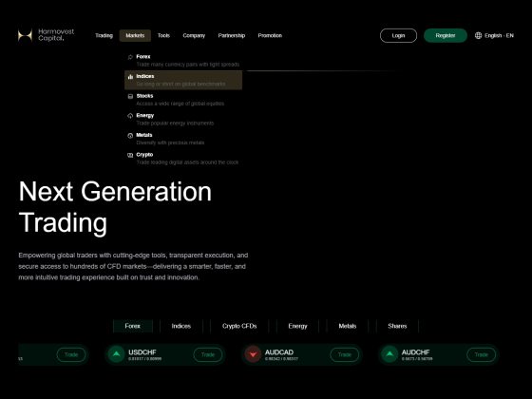Open the Tools menu
Screen dimensions: 532x399
pyautogui.click(x=163, y=35)
